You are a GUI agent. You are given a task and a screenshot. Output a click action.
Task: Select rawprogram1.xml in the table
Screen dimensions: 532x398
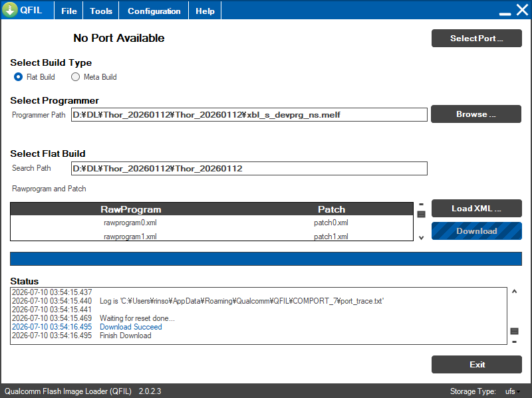[x=130, y=237]
